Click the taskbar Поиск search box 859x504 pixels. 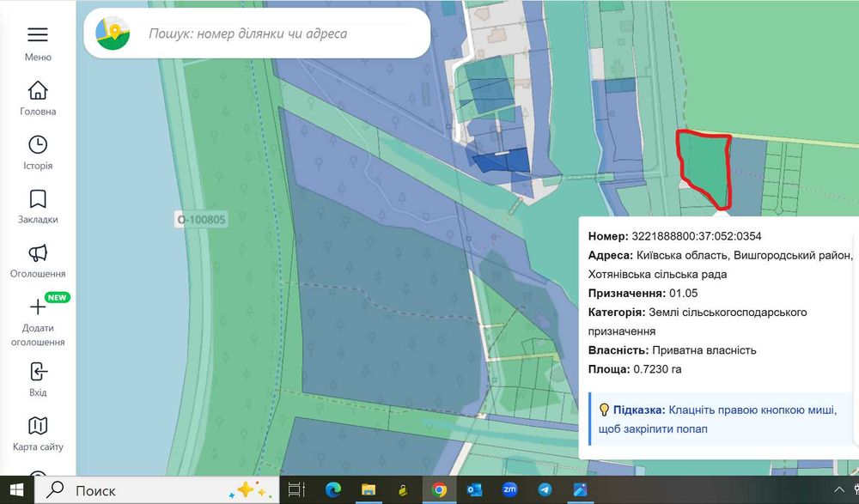(156, 489)
